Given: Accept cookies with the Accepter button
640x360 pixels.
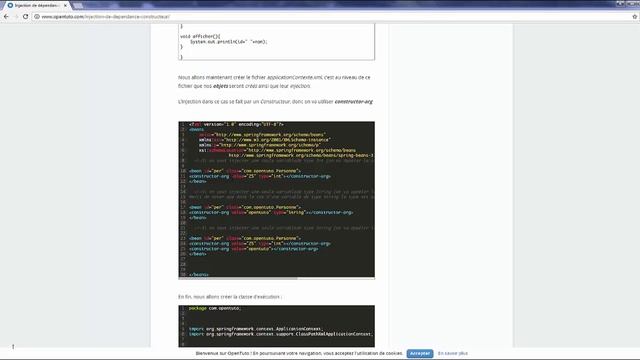Looking at the screenshot, I should point(420,353).
